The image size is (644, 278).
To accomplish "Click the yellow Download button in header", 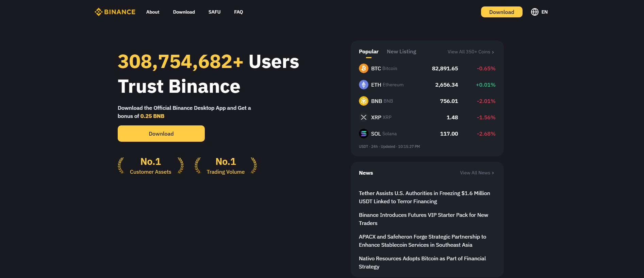I will pos(502,12).
